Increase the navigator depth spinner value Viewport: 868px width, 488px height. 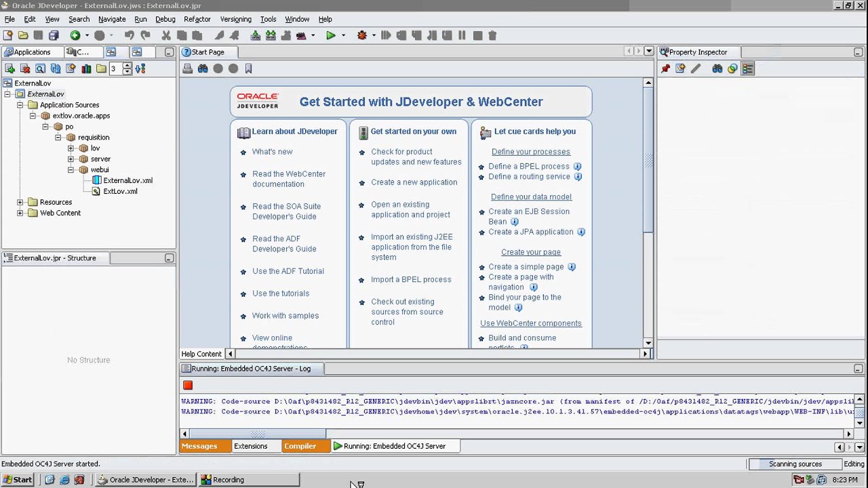[x=127, y=66]
